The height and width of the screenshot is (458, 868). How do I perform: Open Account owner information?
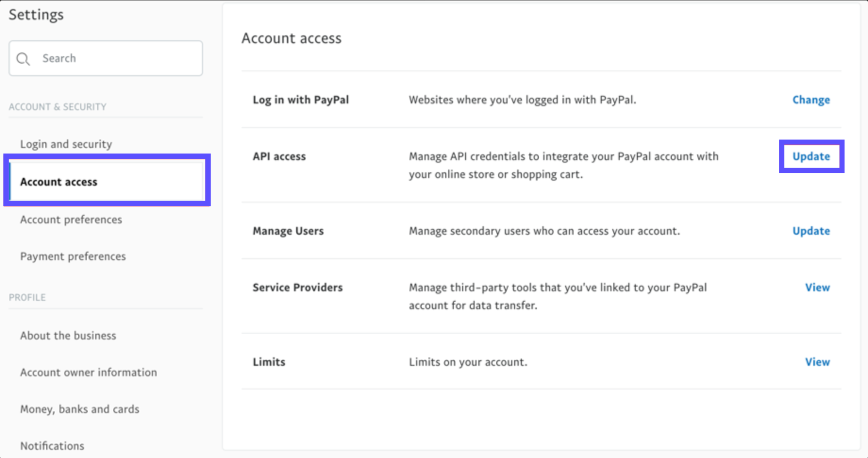(x=88, y=373)
